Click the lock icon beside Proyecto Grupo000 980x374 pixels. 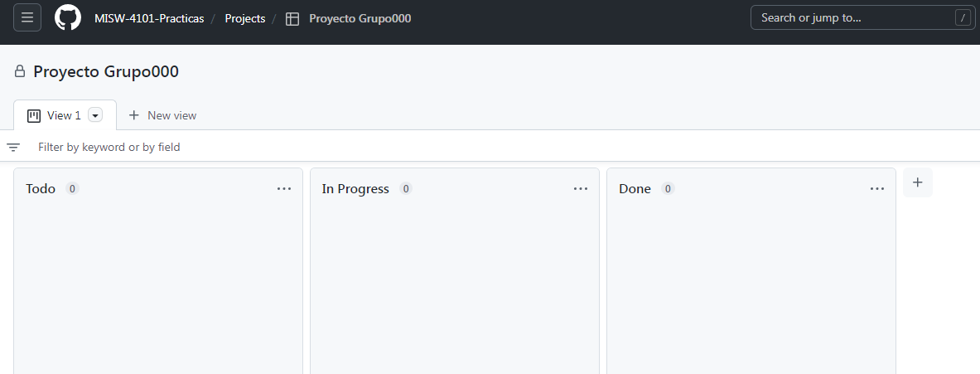pyautogui.click(x=20, y=71)
